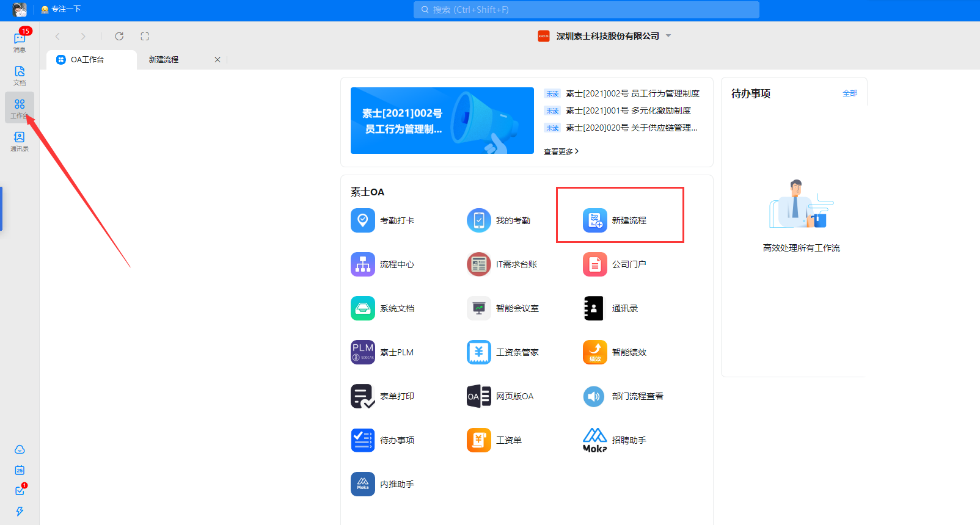The height and width of the screenshot is (525, 980).
Task: Open the 素士[2021]002号 banner image
Action: (x=442, y=121)
